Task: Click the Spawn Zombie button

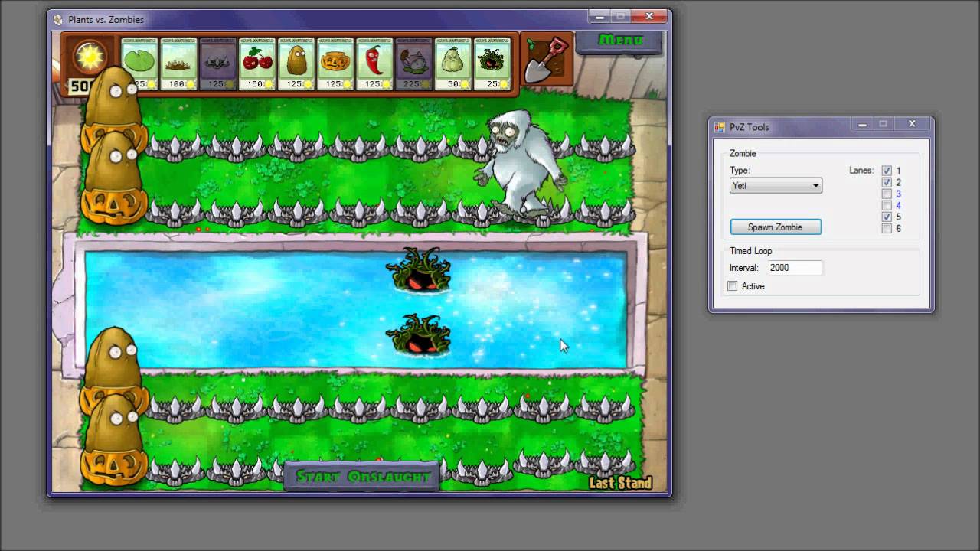Action: [x=776, y=227]
